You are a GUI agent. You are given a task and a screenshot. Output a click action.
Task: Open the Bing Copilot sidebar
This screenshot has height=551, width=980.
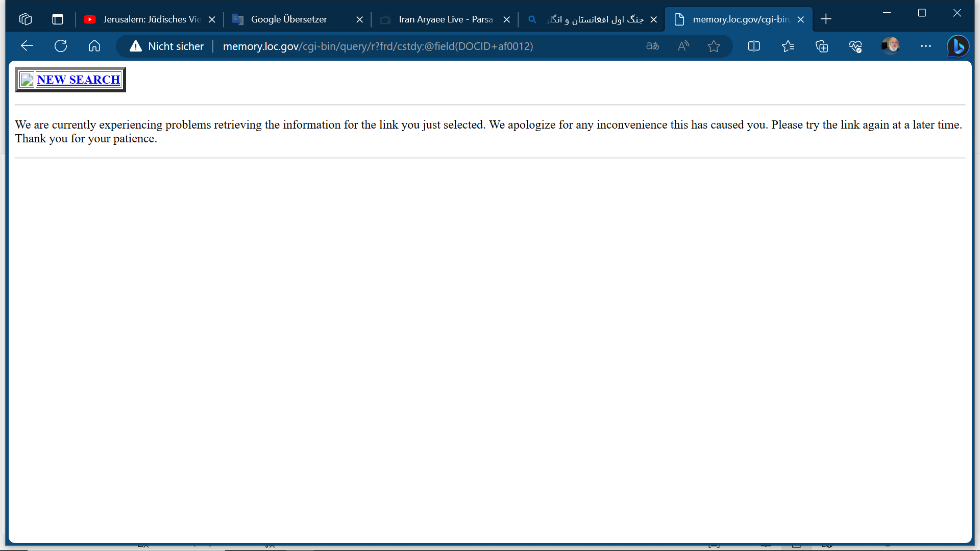(x=958, y=46)
